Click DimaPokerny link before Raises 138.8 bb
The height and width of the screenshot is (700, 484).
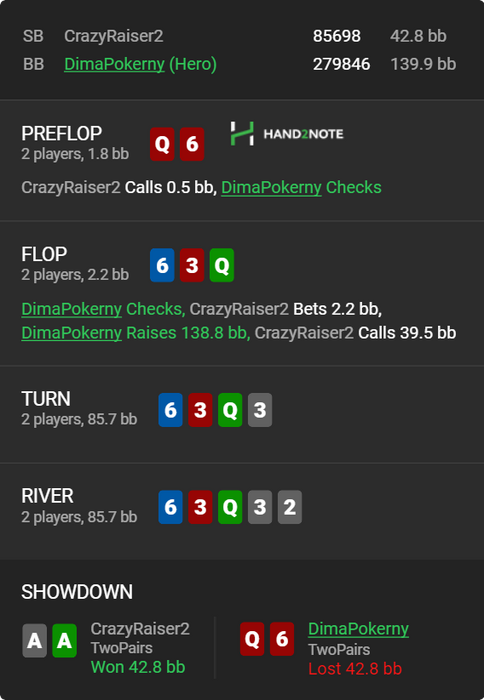tap(71, 333)
